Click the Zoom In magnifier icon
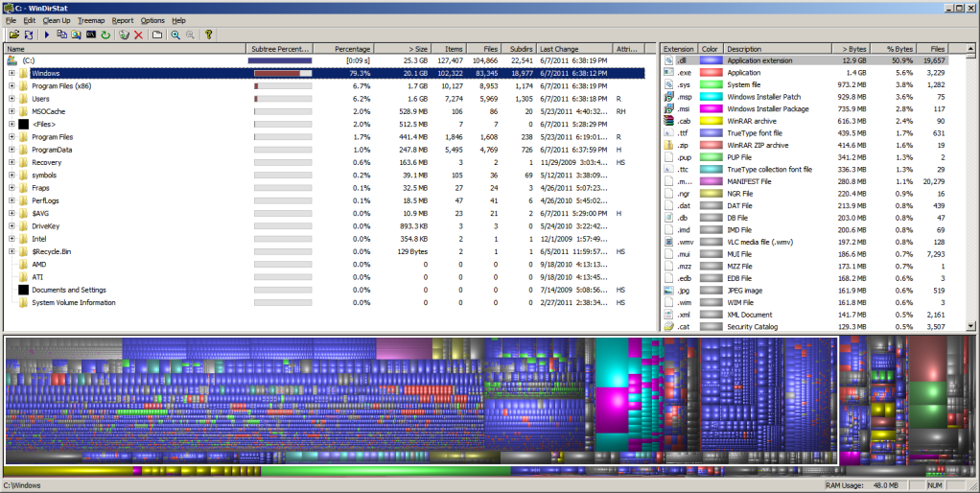980x493 pixels. pos(175,35)
